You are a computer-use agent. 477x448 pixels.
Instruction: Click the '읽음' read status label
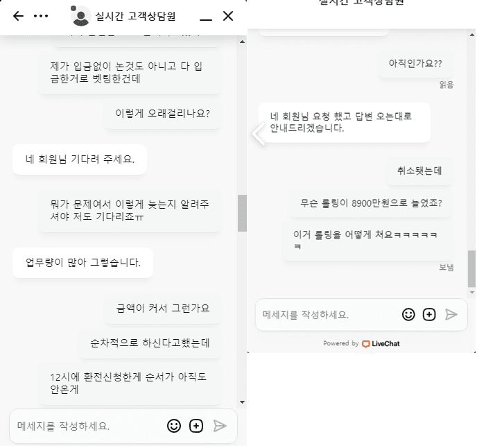[x=446, y=85]
